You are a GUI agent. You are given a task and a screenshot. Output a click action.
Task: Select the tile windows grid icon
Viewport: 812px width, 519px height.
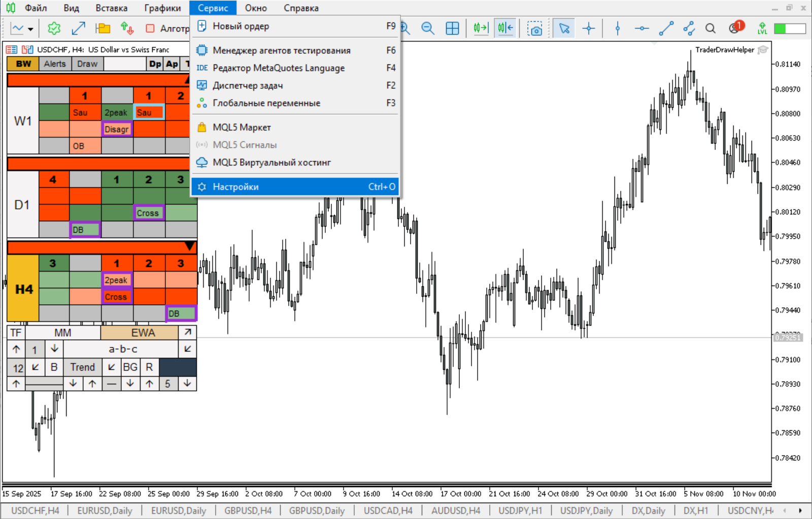pyautogui.click(x=452, y=28)
